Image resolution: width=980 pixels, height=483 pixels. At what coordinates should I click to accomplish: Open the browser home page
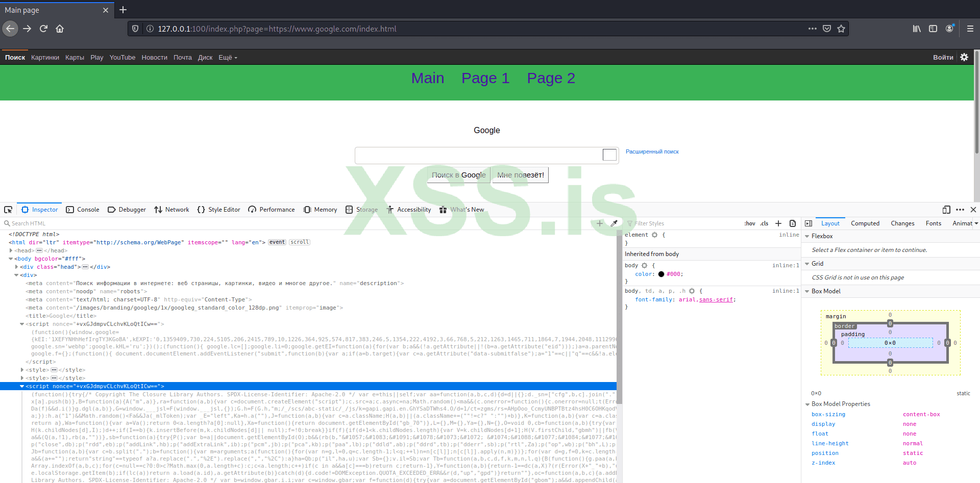[60, 29]
